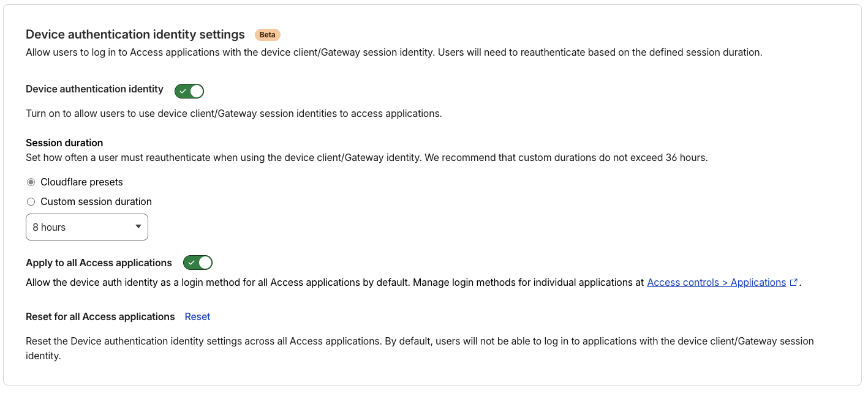Viewport: 868px width, 399px height.
Task: Open Access controls > Applications link
Action: click(716, 282)
